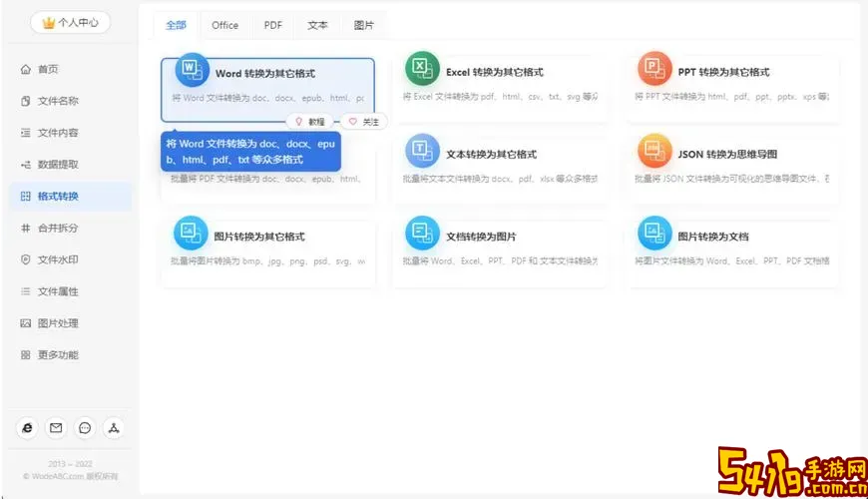
Task: Click the 关注 heart button
Action: tap(364, 122)
